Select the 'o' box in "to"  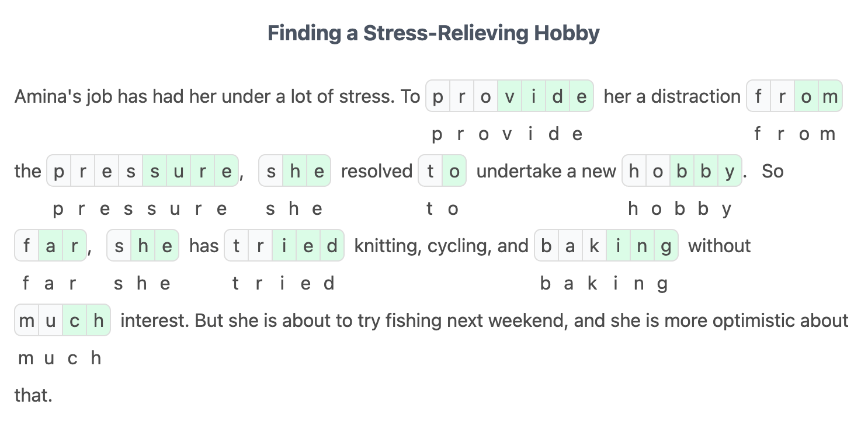coord(454,171)
